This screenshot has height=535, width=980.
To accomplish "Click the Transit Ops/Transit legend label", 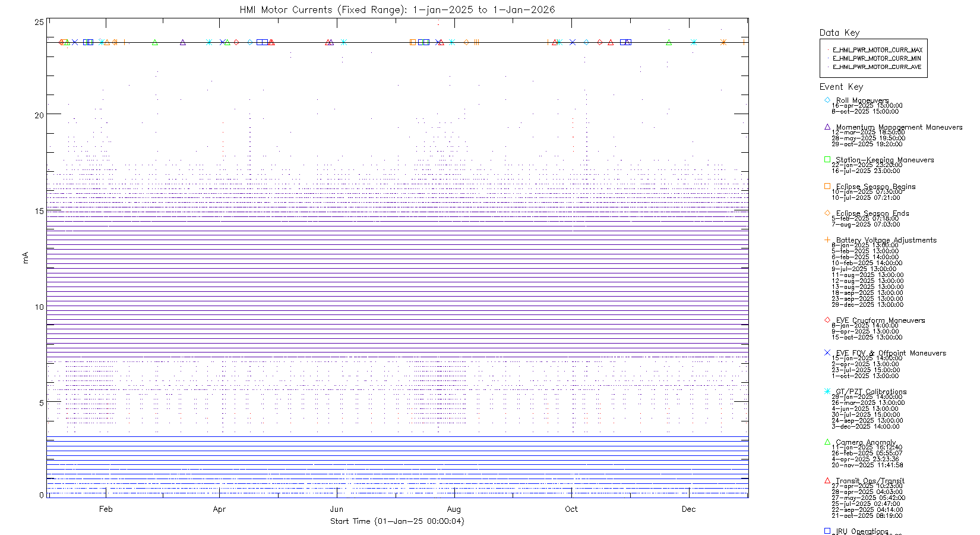I will coord(870,480).
